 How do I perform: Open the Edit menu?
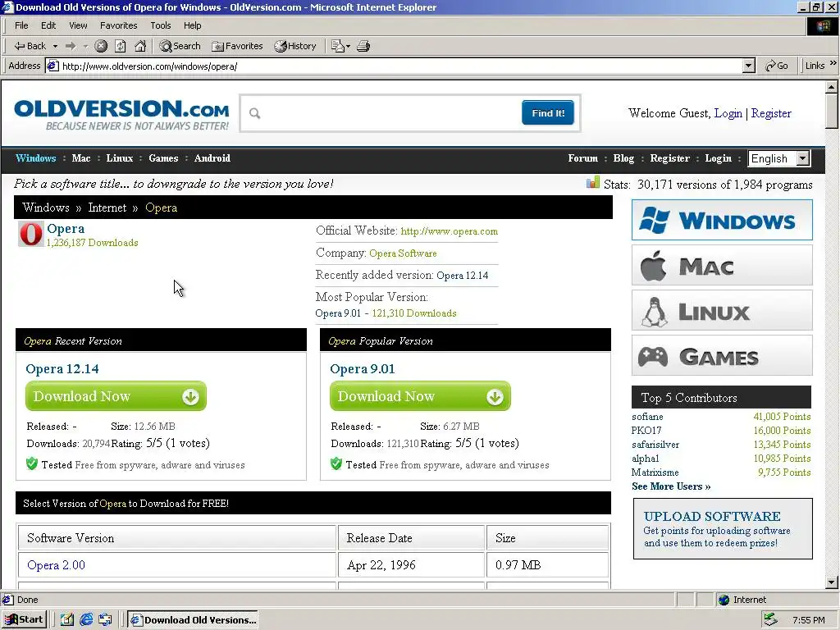tap(48, 25)
